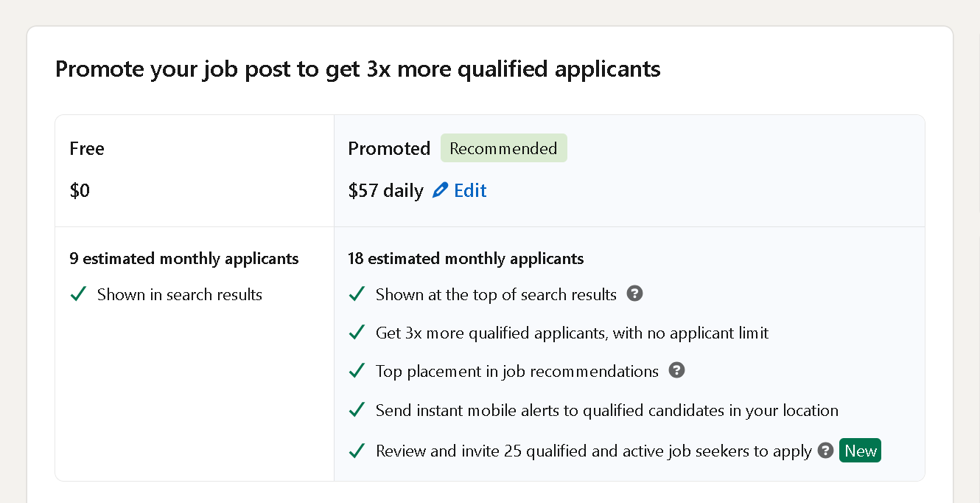Image resolution: width=980 pixels, height=503 pixels.
Task: Click the question mark next to 'Top placement in job recommendations'
Action: coord(676,370)
